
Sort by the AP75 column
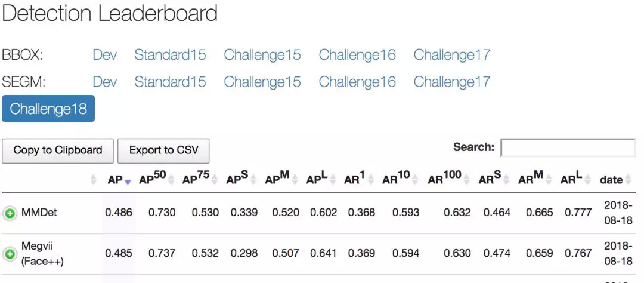click(196, 179)
